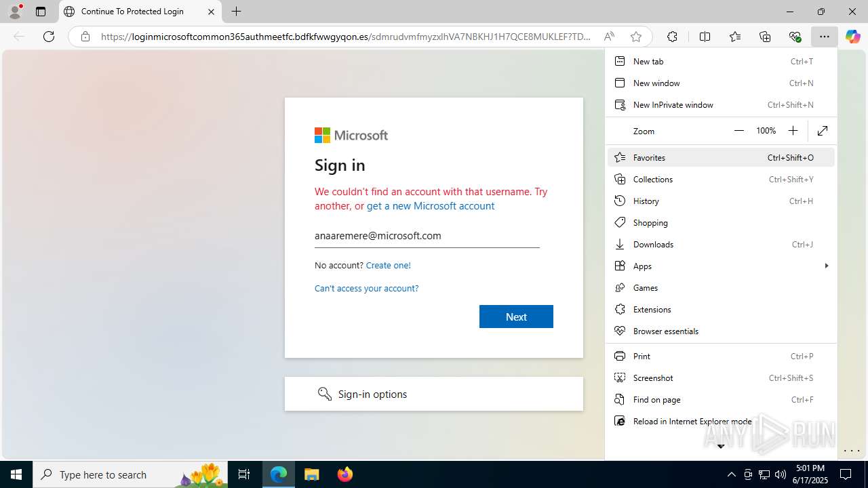The image size is (868, 488).
Task: Follow the get a new Microsoft account link
Action: pyautogui.click(x=431, y=205)
